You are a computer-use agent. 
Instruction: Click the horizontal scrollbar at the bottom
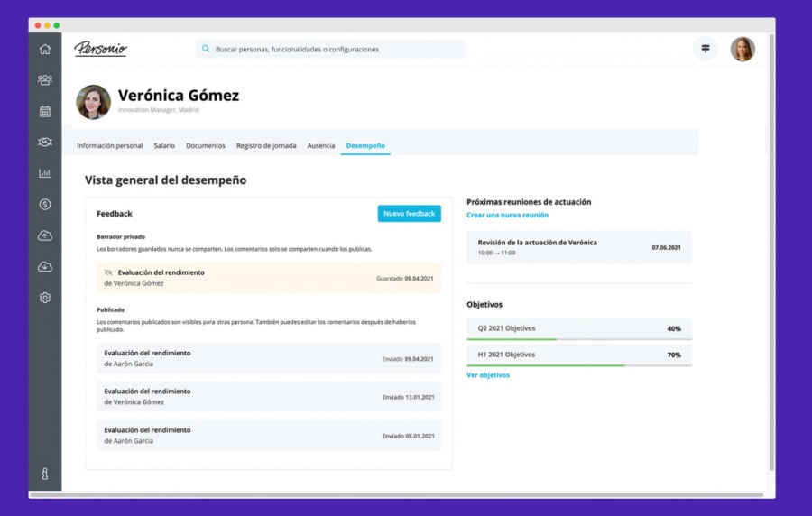pyautogui.click(x=396, y=494)
